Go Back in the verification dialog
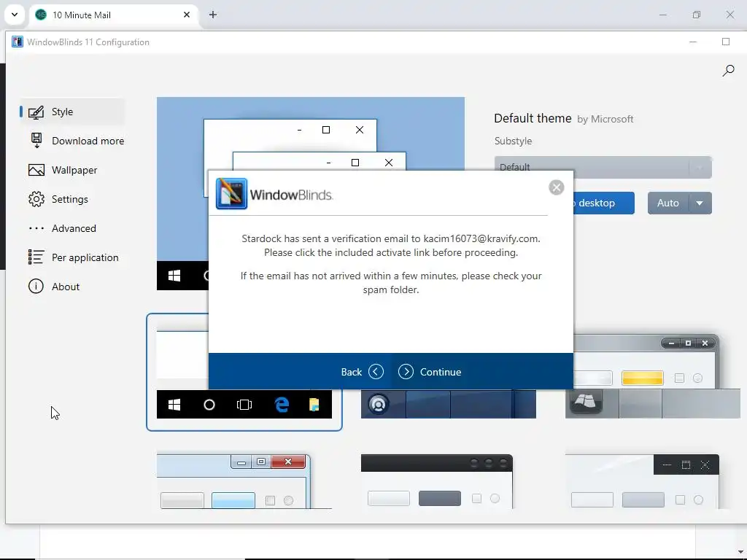Screen dimensions: 747x560 coord(362,371)
